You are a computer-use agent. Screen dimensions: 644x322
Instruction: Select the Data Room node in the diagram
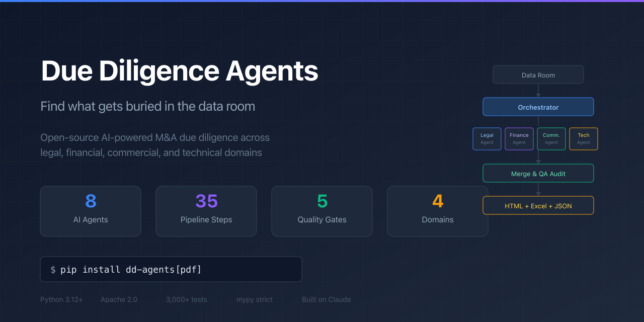coord(538,74)
